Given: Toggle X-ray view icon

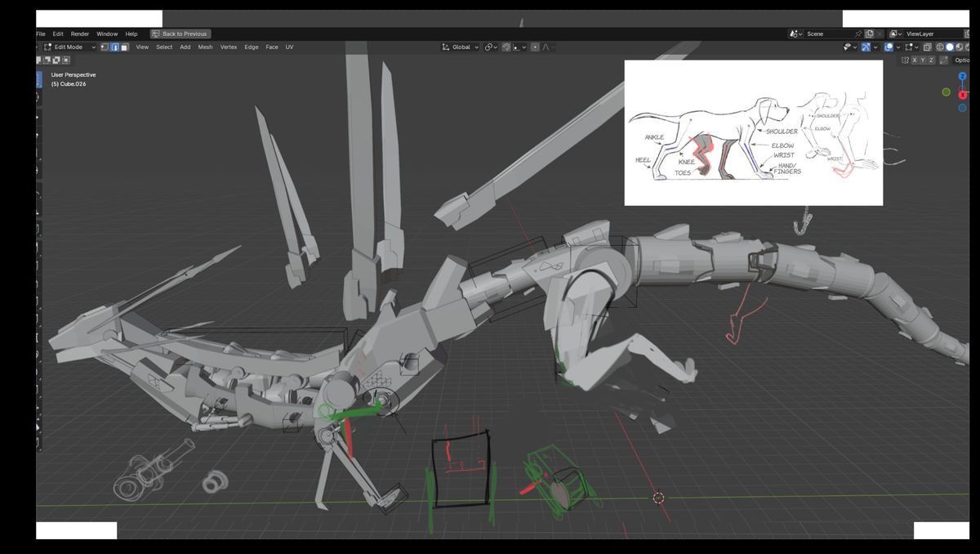Looking at the screenshot, I should click(x=928, y=47).
